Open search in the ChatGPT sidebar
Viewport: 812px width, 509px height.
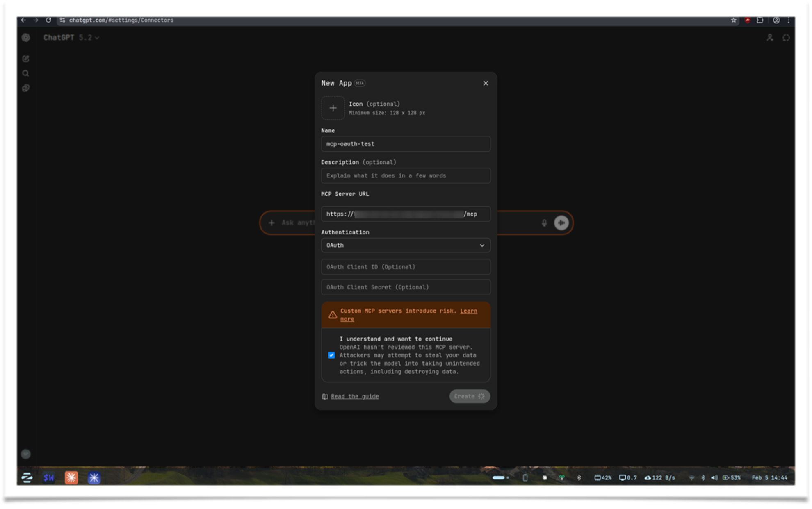[x=26, y=73]
